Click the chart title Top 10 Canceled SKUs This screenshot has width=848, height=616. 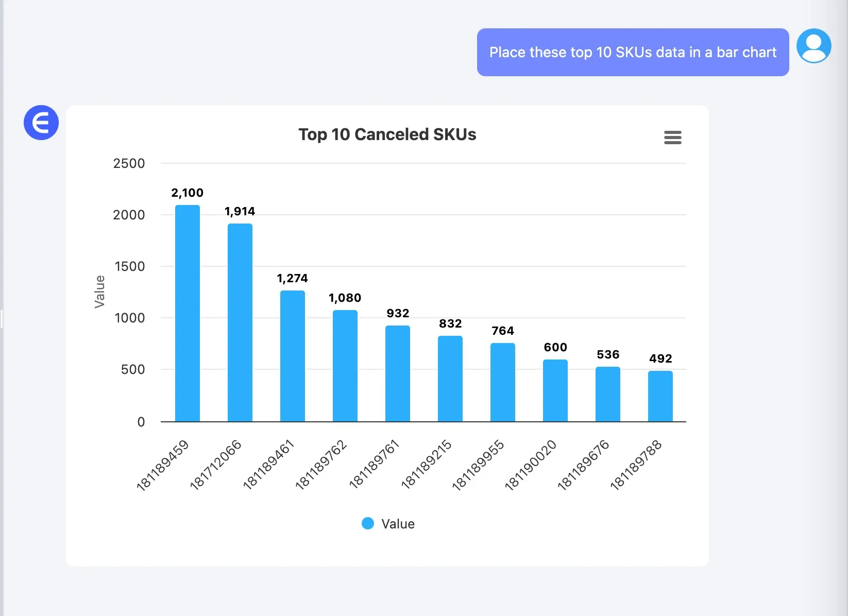coord(387,134)
